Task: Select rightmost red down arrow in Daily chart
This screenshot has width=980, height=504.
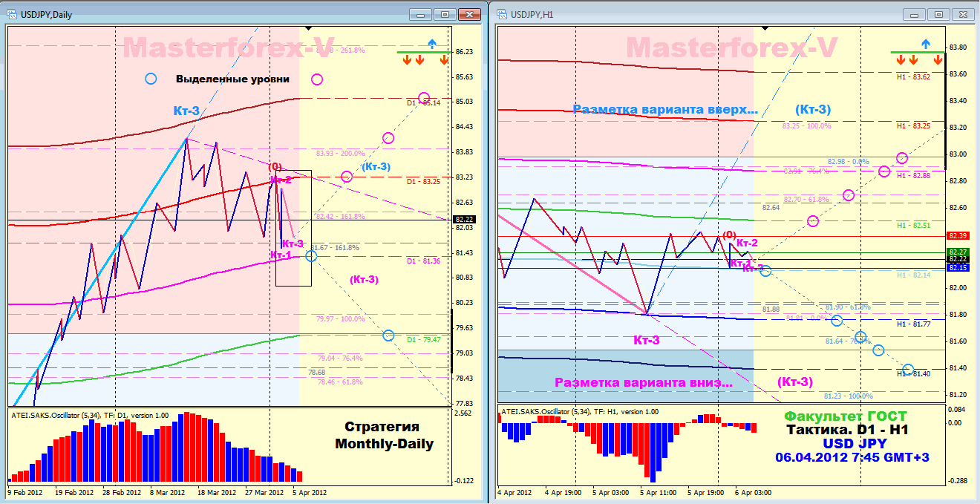Action: point(444,59)
